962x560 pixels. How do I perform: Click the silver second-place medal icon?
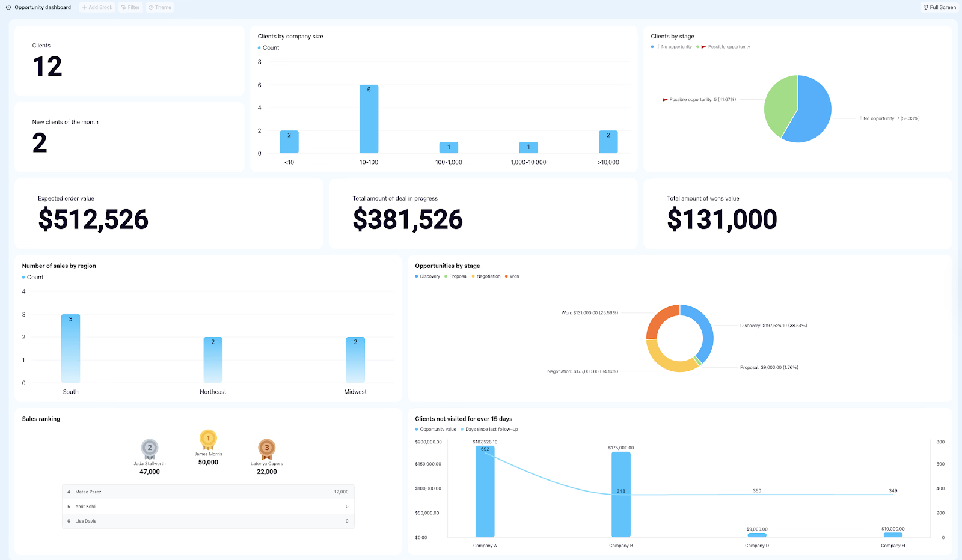(x=150, y=449)
